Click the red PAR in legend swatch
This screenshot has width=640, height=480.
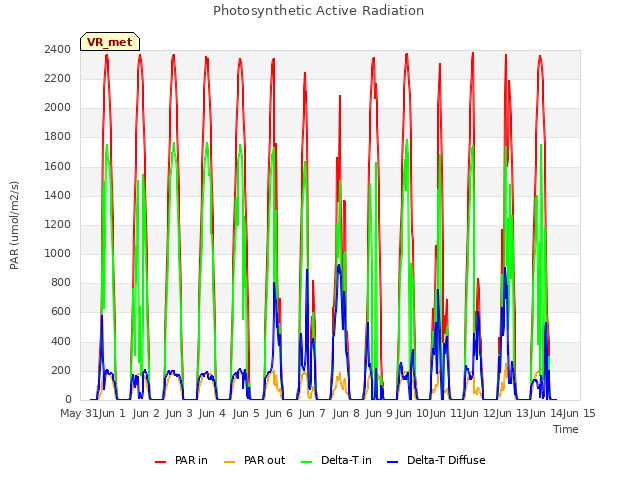160,462
